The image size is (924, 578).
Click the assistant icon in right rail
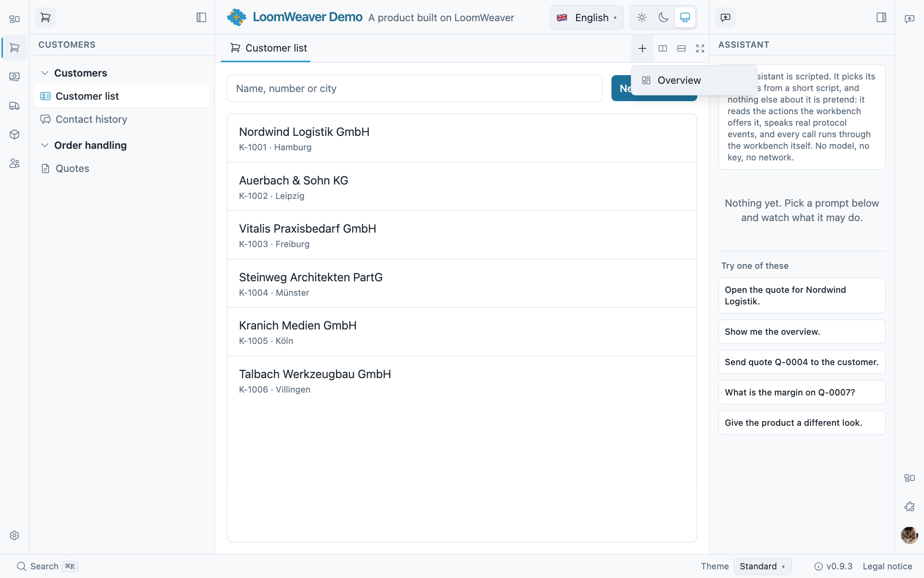click(909, 19)
